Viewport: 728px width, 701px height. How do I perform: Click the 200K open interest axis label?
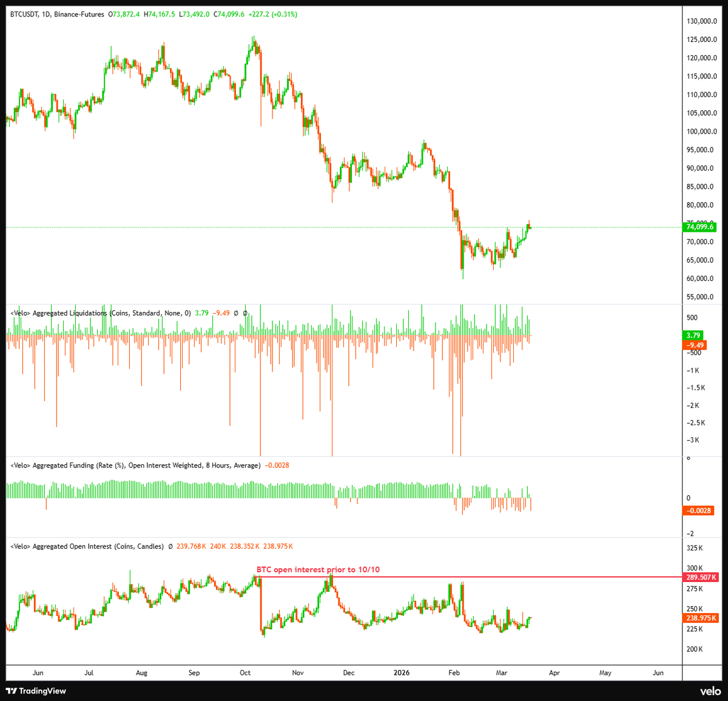coord(695,649)
